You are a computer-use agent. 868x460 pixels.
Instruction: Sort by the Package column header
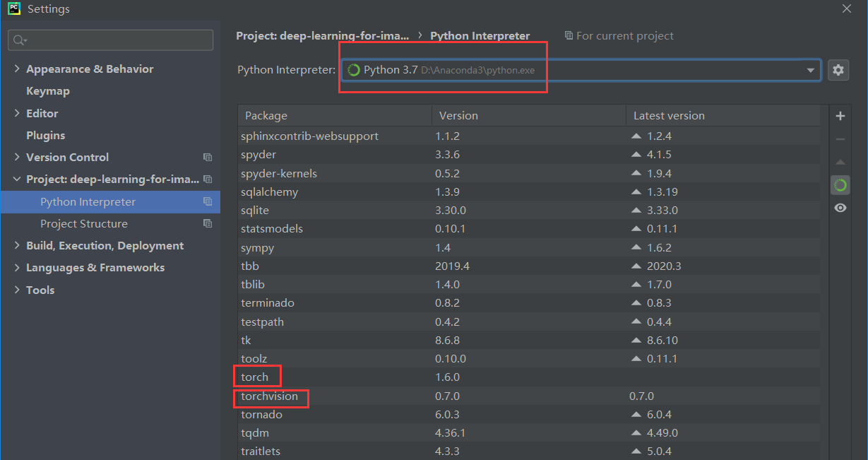[335, 116]
